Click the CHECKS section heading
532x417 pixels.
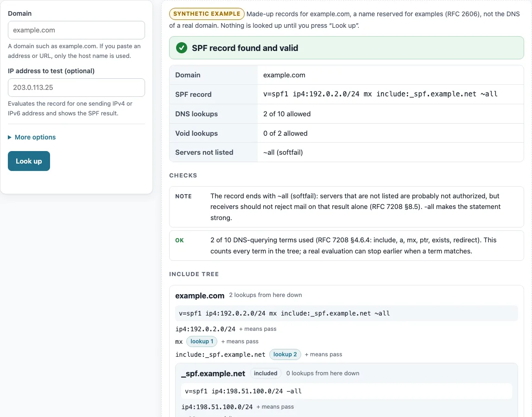coord(183,176)
